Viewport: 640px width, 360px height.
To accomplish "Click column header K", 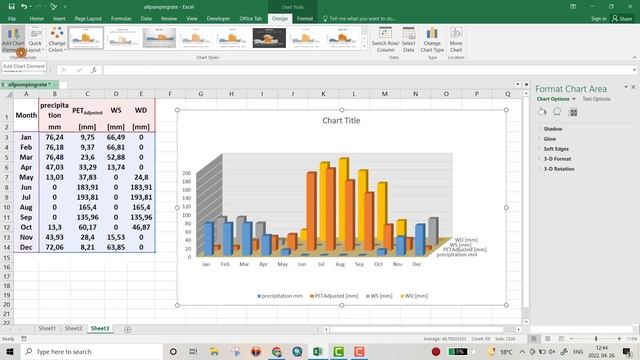I will (x=323, y=94).
